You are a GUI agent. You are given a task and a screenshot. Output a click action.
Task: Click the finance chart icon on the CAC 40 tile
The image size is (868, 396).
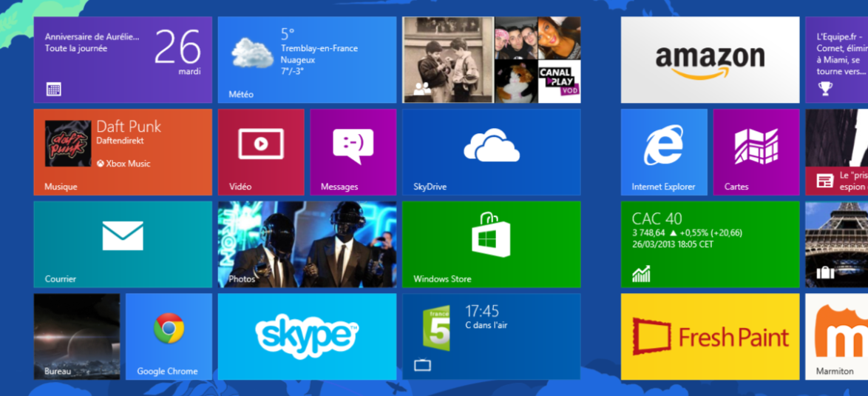point(641,274)
